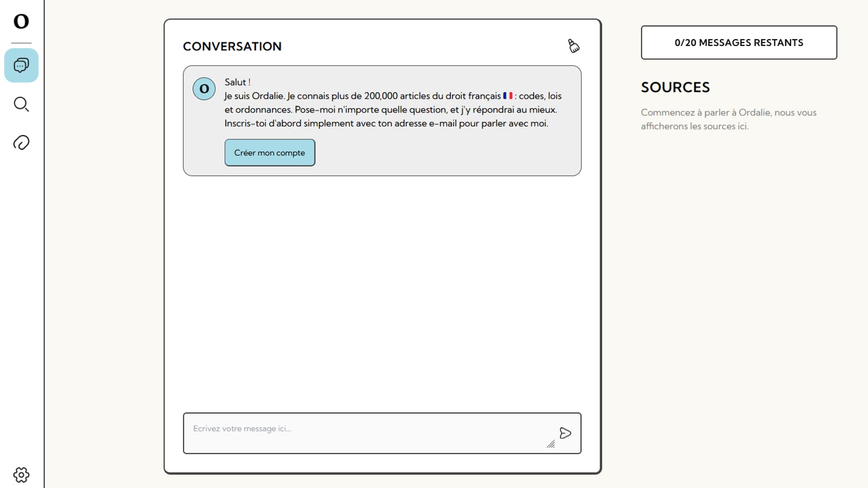Click the Ordalie O logo in sidebar

tap(21, 21)
